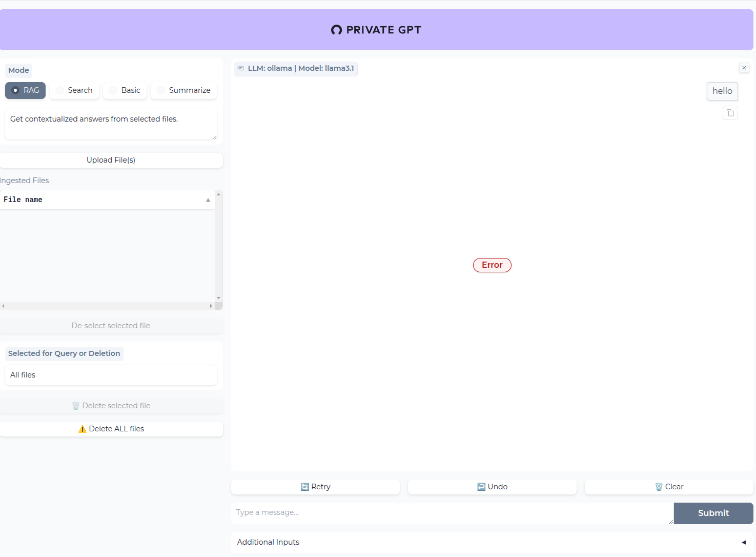Click the All files selection field
Viewport: 756px width, 557px height.
tap(111, 375)
